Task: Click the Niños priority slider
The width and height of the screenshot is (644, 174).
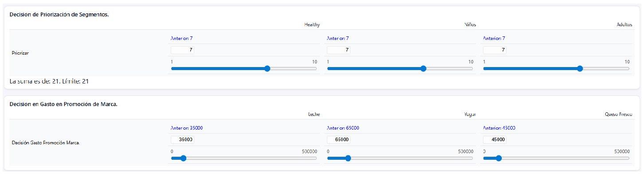Action: point(400,69)
